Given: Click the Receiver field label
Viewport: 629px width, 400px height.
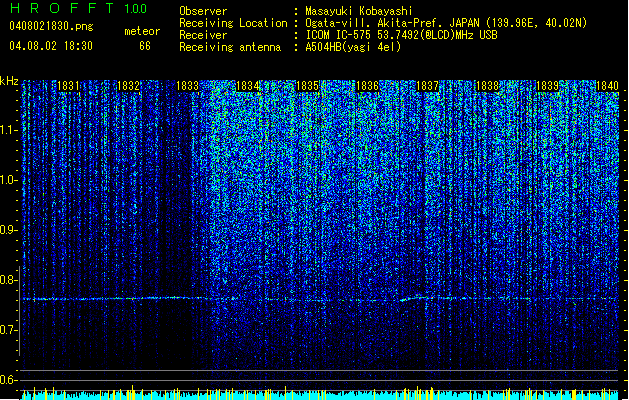Looking at the screenshot, I should tap(203, 35).
